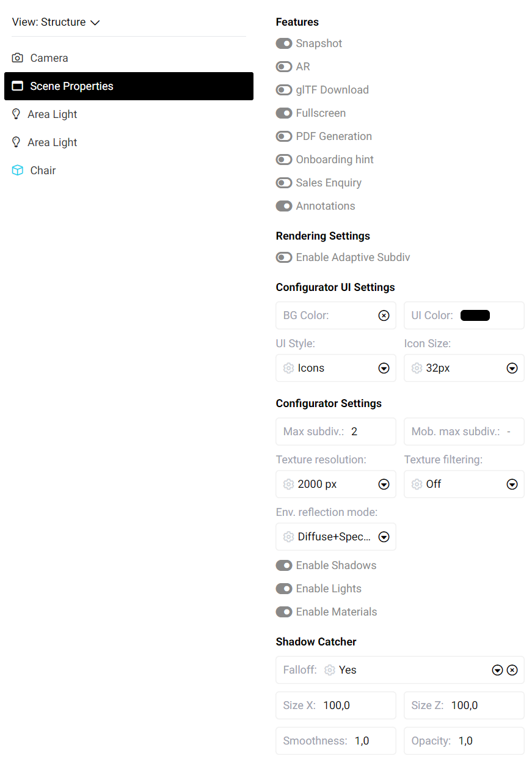Image resolution: width=532 pixels, height=761 pixels.
Task: Expand the Texture resolution dropdown
Action: point(384,484)
